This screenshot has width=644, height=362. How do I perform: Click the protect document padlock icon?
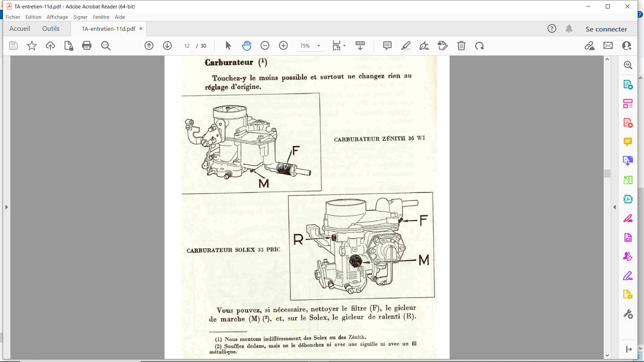69,46
